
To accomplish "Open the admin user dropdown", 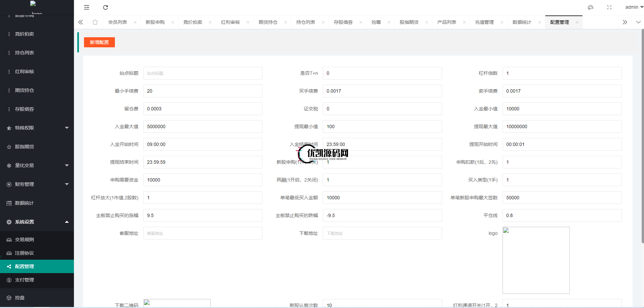I will click(634, 7).
